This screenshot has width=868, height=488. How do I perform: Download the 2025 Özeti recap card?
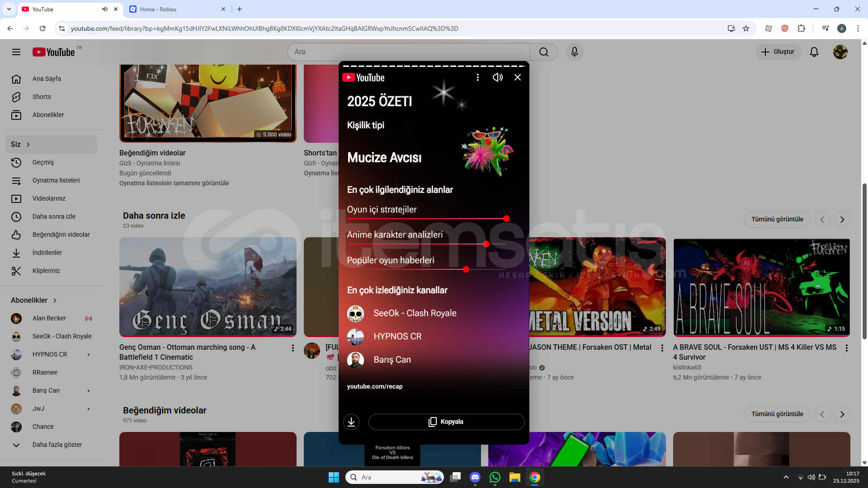point(351,422)
